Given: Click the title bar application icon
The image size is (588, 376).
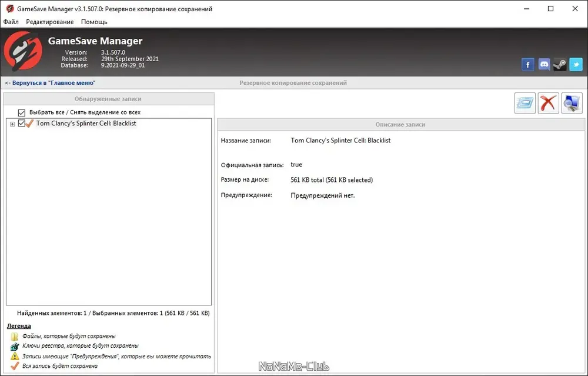Looking at the screenshot, I should click(10, 9).
